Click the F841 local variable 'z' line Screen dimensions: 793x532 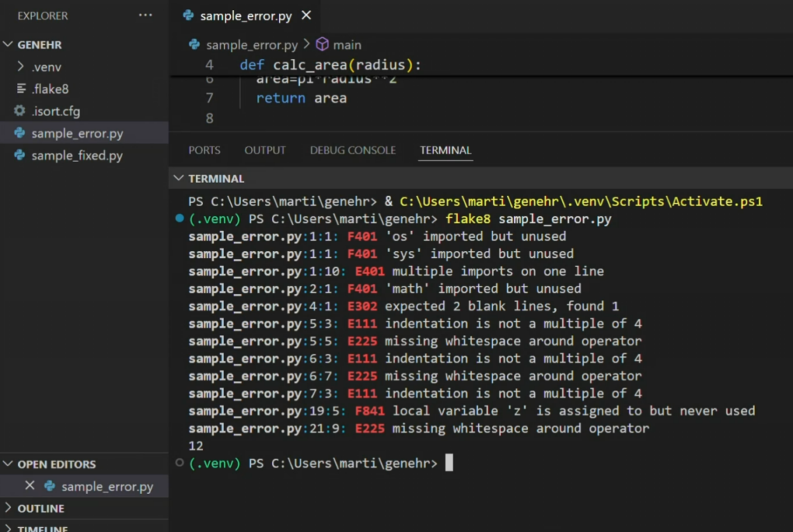(472, 410)
